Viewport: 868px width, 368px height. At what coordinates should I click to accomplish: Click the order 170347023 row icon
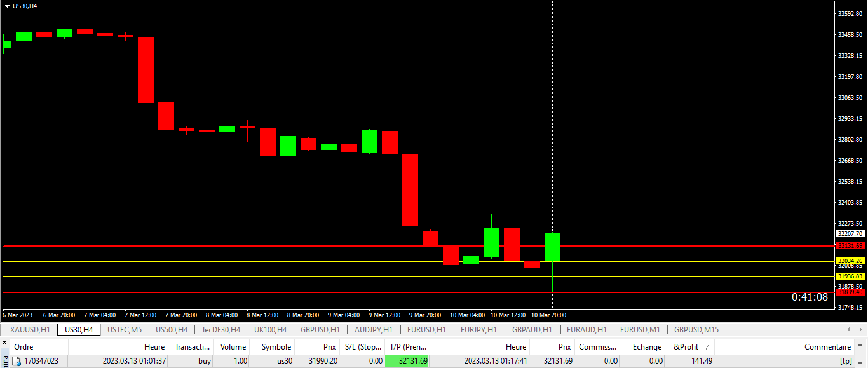click(x=17, y=361)
